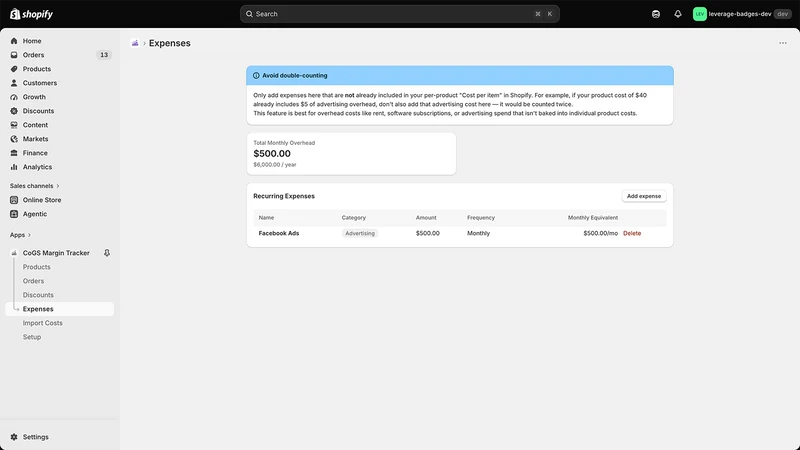
Task: Open Import Costs subpage
Action: (x=42, y=323)
